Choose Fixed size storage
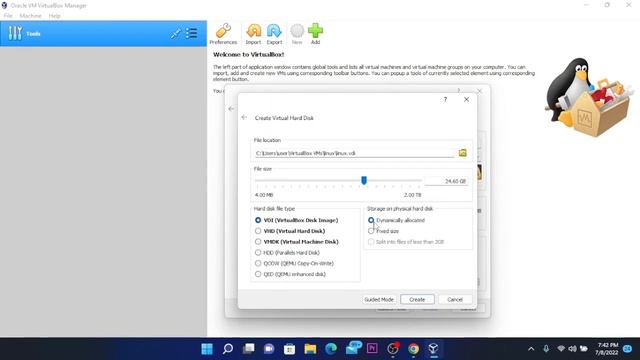The image size is (640, 360). (x=383, y=231)
